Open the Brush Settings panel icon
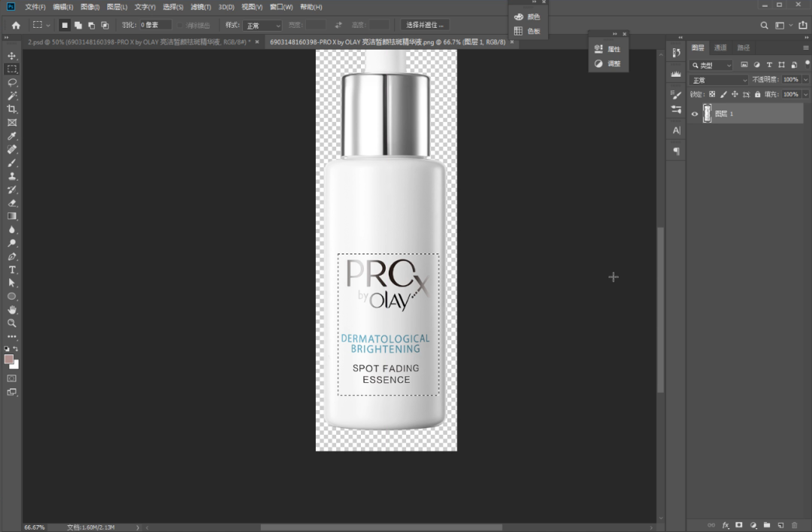812x532 pixels. click(x=676, y=95)
